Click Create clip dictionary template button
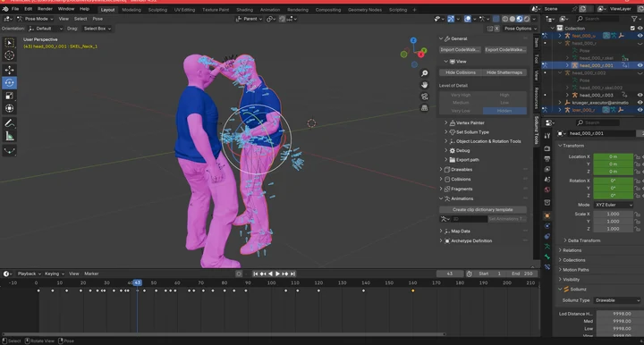The width and height of the screenshot is (644, 345). point(483,210)
